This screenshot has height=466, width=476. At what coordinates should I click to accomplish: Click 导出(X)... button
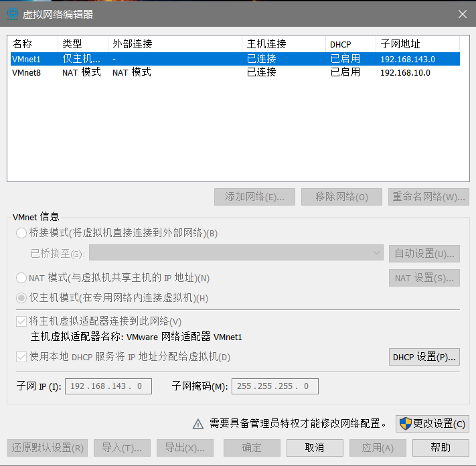pyautogui.click(x=185, y=448)
